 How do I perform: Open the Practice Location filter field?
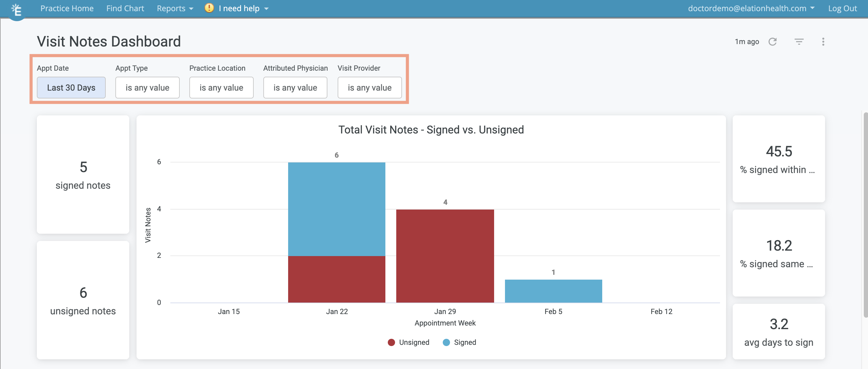[x=221, y=87]
